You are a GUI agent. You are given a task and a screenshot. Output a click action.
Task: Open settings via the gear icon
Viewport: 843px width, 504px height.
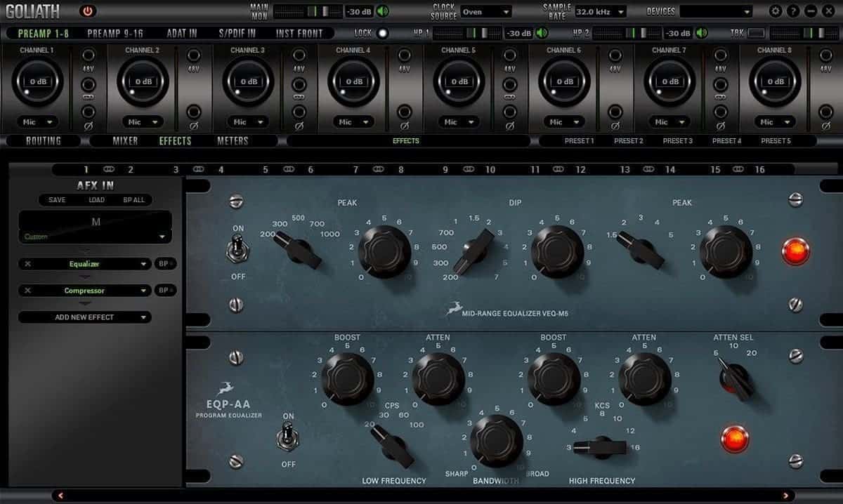pos(776,11)
